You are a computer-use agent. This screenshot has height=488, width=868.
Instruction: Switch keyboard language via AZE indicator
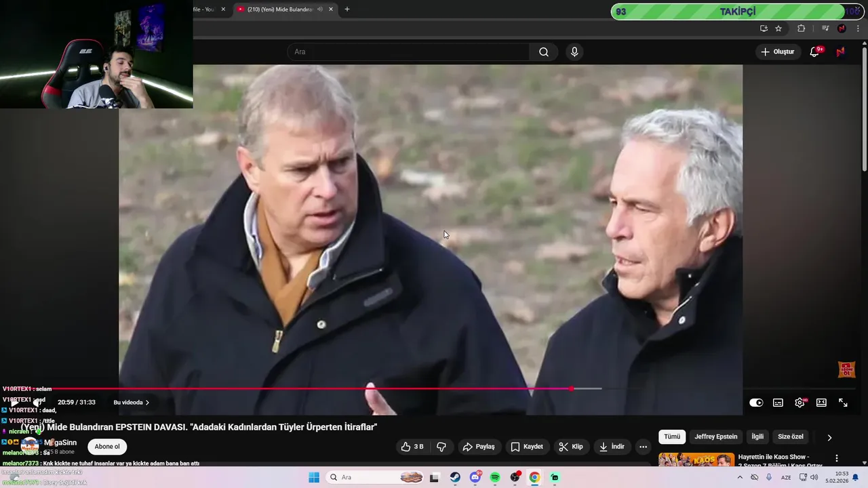point(786,477)
